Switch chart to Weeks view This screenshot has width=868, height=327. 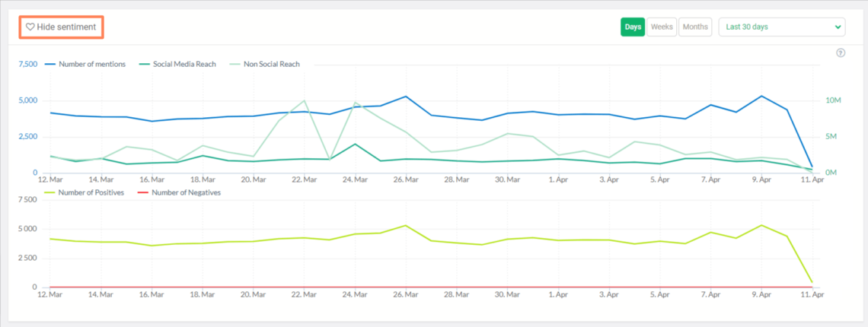tap(662, 27)
